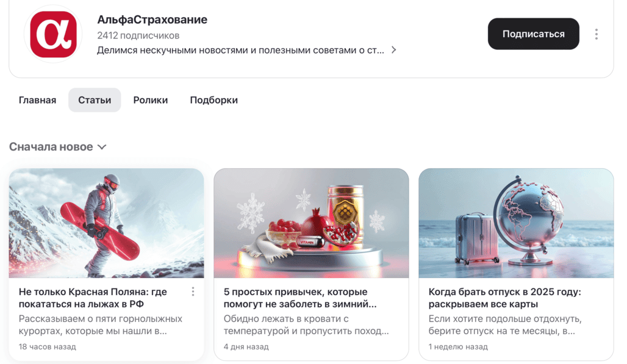This screenshot has height=364, width=627.
Task: Open the Ролики tab
Action: click(151, 100)
